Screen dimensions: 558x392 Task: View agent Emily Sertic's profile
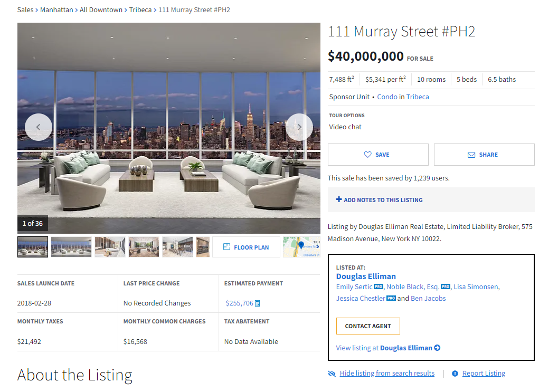[x=354, y=286]
